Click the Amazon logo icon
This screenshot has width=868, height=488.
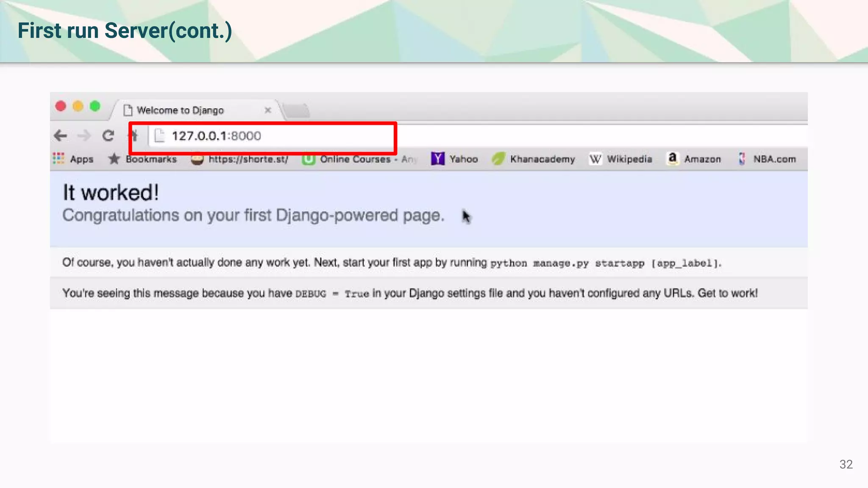pos(672,158)
